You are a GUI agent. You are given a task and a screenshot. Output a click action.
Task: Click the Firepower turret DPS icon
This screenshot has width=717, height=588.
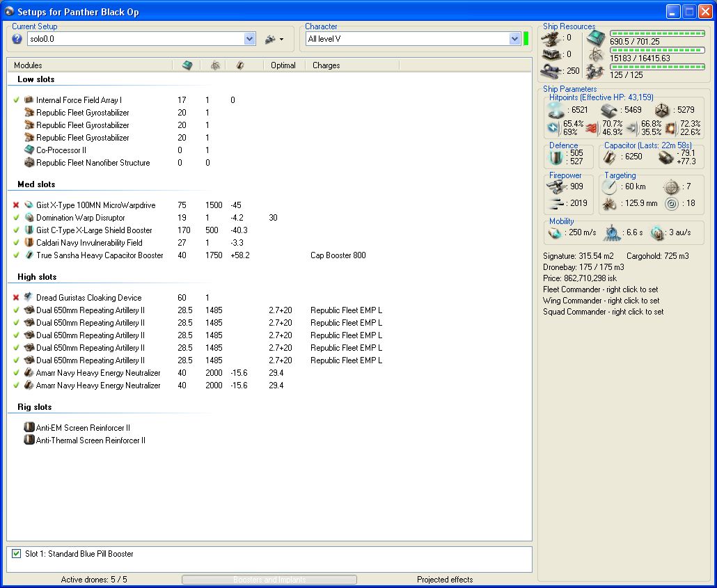point(556,186)
